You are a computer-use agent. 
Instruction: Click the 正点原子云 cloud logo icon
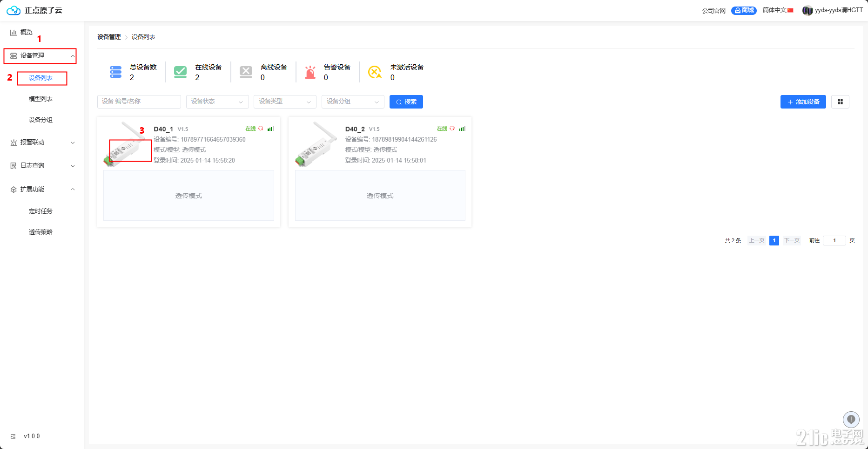(x=13, y=10)
